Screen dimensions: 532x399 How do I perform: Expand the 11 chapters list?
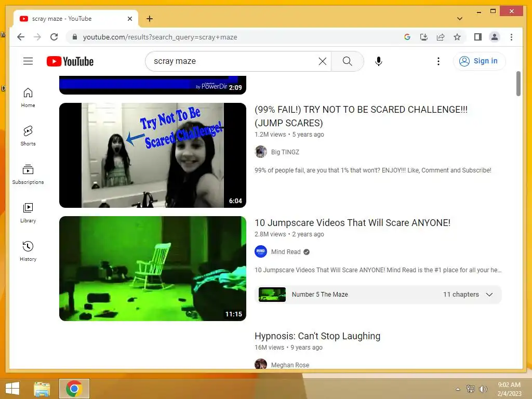[489, 295]
